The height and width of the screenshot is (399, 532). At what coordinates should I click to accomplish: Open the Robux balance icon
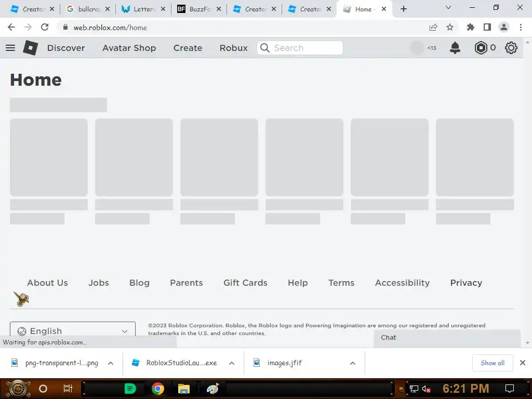click(481, 48)
